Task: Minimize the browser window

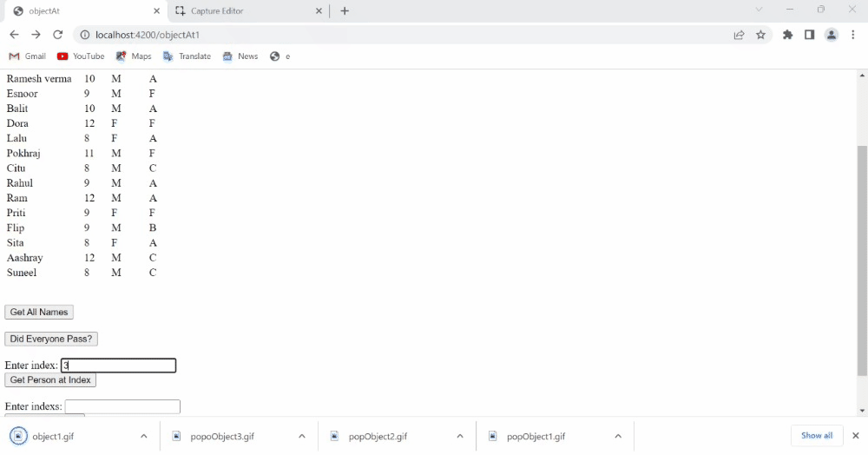Action: tap(790, 10)
